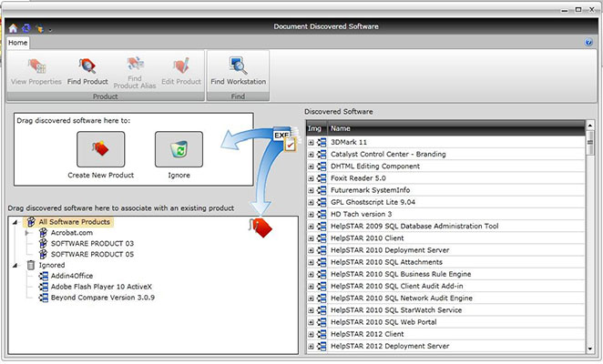The width and height of the screenshot is (603, 364).
Task: Click the Find Product Alias ribbon button
Action: (135, 73)
